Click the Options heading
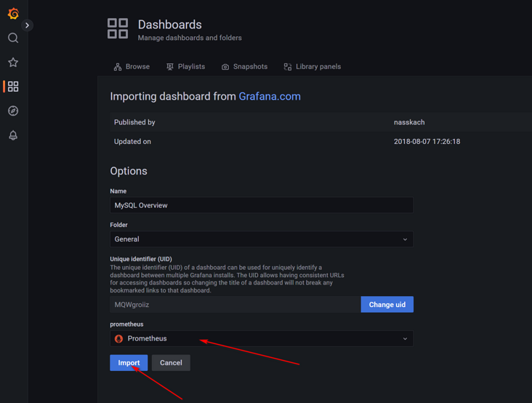This screenshot has height=403, width=532. pyautogui.click(x=129, y=171)
